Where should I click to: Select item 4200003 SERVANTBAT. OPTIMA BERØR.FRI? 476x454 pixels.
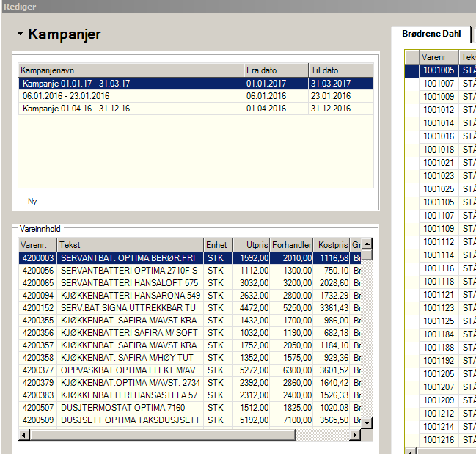[x=190, y=258]
